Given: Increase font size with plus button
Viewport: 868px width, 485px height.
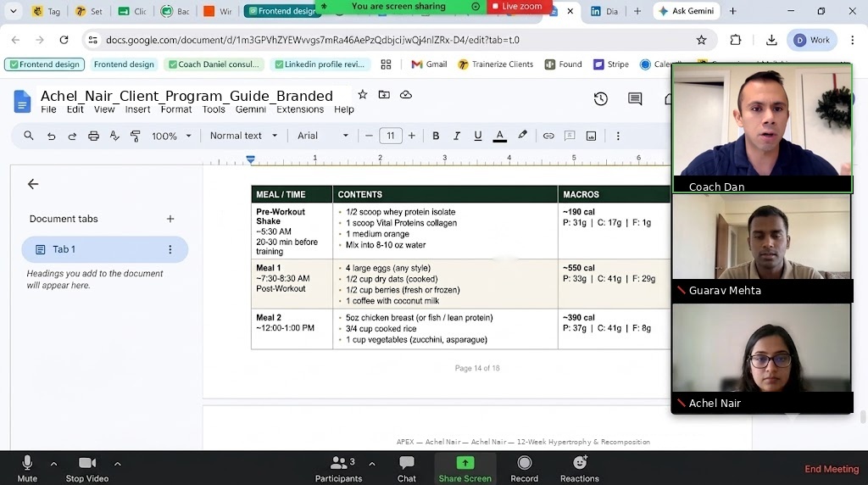Looking at the screenshot, I should (411, 136).
